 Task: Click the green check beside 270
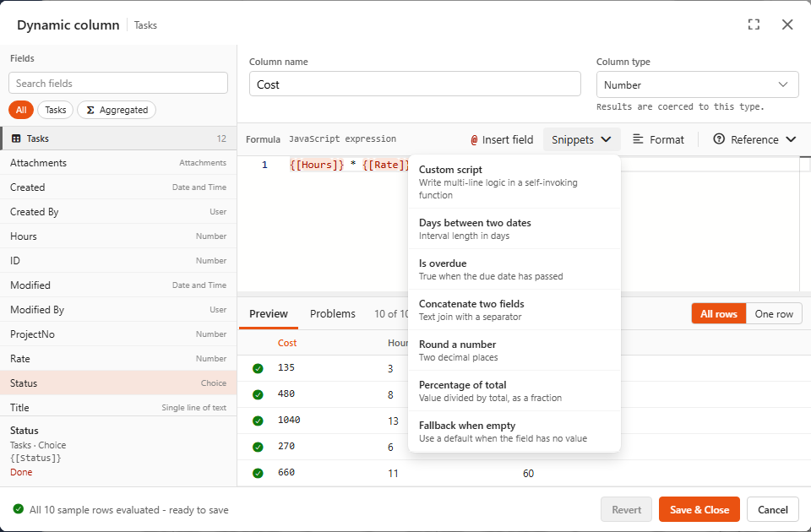pyautogui.click(x=258, y=447)
